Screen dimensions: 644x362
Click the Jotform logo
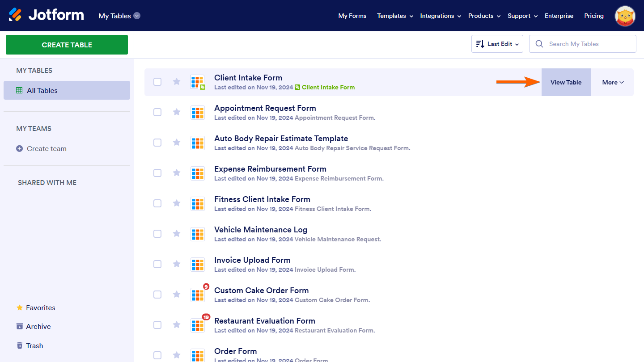[x=46, y=15]
